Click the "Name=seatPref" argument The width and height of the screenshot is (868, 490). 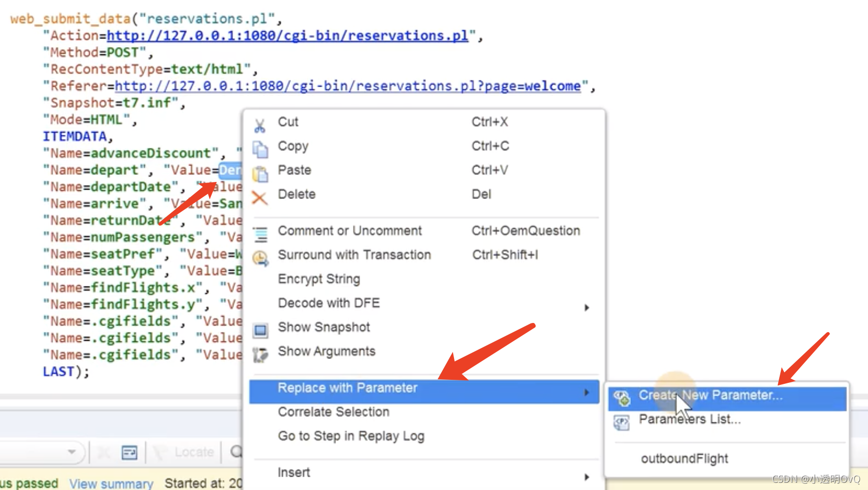[x=103, y=254]
